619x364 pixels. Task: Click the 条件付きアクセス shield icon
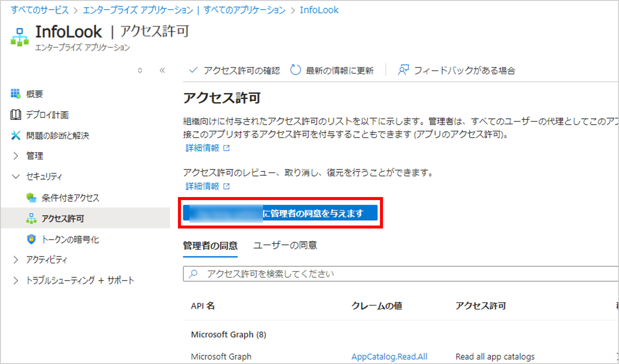(x=31, y=198)
